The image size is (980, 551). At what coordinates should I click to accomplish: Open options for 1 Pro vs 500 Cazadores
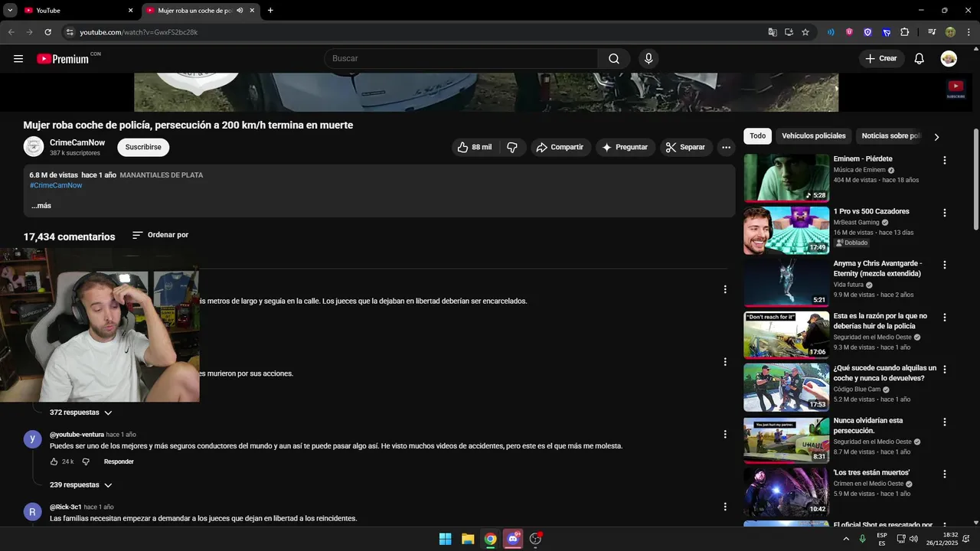tap(944, 213)
